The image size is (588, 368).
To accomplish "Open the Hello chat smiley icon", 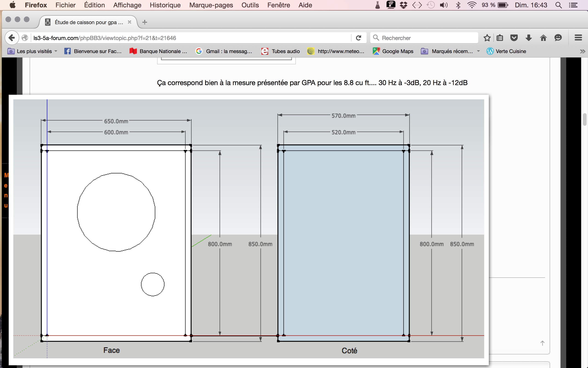I will [x=558, y=38].
